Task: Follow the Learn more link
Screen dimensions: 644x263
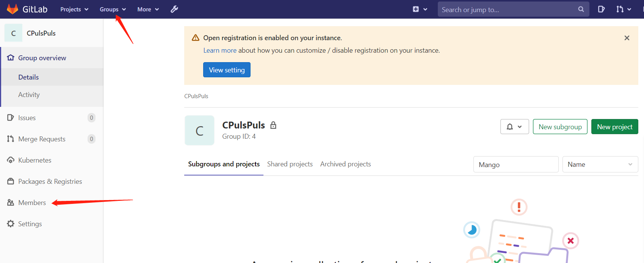Action: (220, 50)
